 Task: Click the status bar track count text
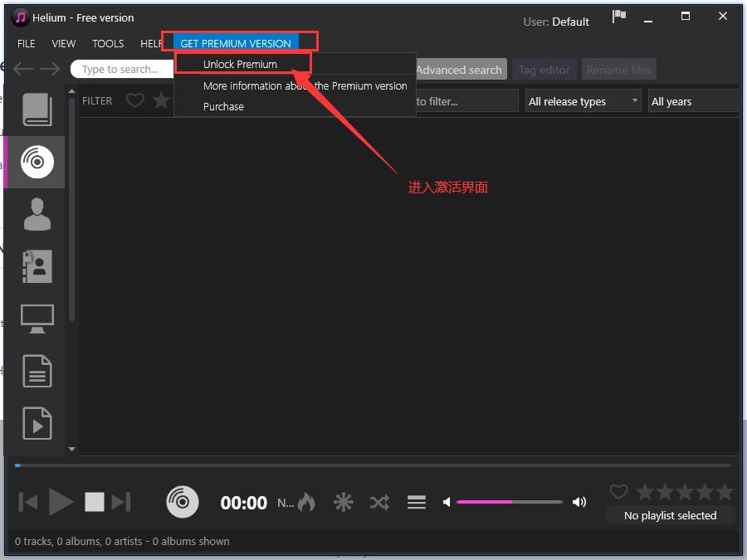(122, 541)
